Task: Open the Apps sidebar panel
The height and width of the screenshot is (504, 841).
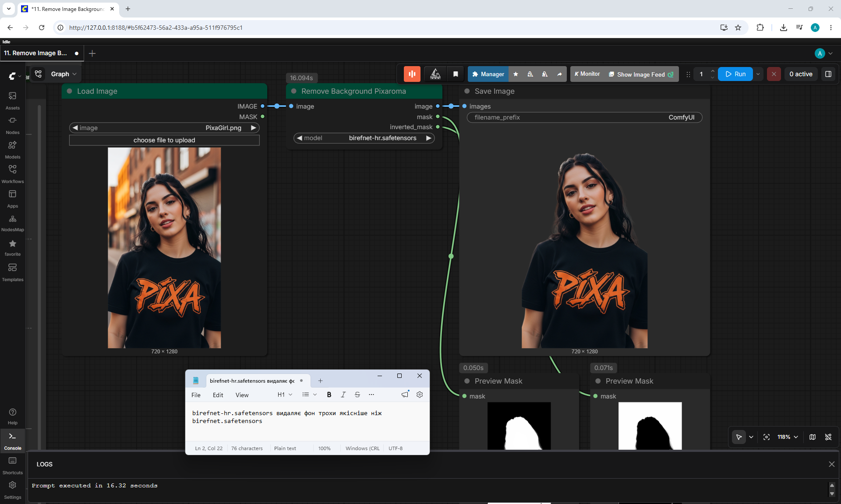Action: 13,198
